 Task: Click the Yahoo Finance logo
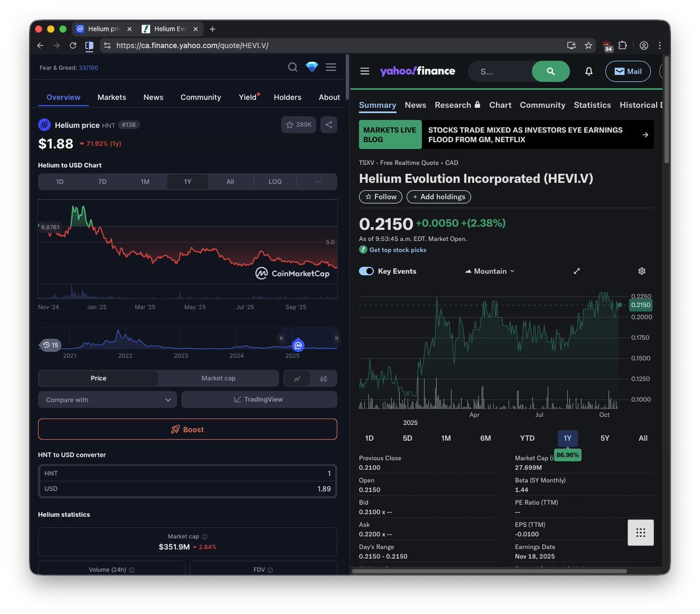(418, 71)
